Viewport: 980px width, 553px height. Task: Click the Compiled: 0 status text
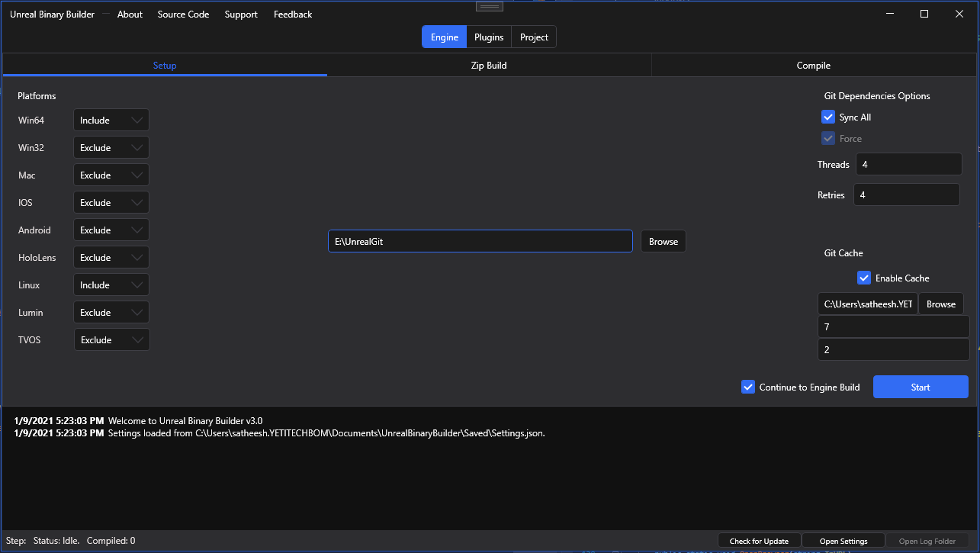coord(111,541)
